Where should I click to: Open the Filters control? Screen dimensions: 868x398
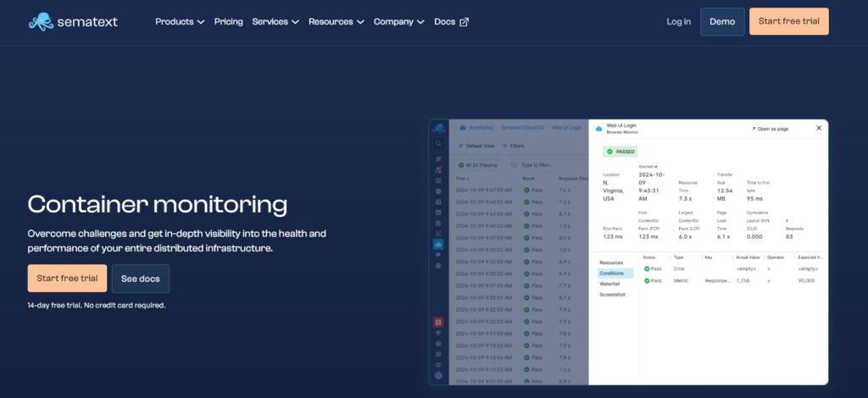pyautogui.click(x=513, y=146)
